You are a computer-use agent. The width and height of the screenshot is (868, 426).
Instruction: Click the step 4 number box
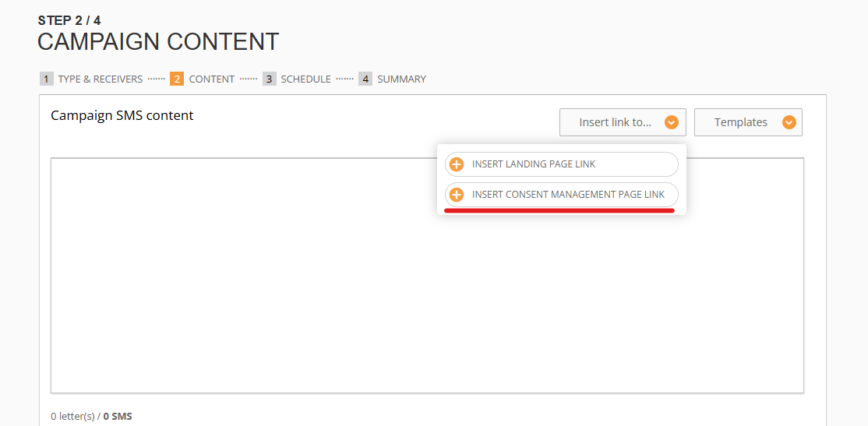pyautogui.click(x=365, y=79)
